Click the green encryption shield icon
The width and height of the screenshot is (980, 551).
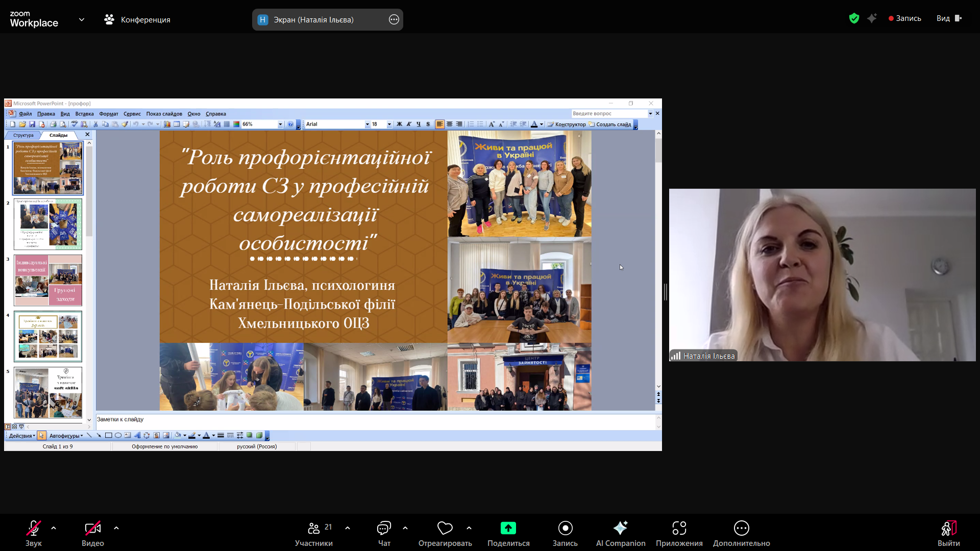854,18
